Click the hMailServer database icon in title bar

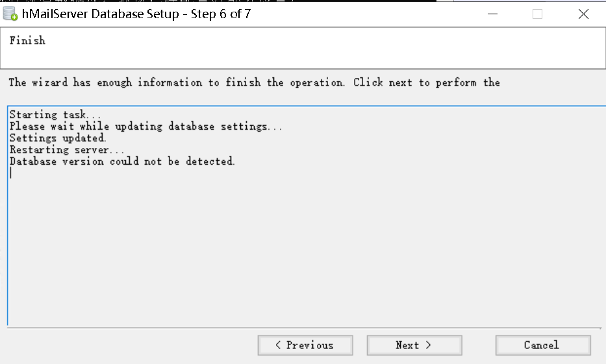[x=10, y=14]
